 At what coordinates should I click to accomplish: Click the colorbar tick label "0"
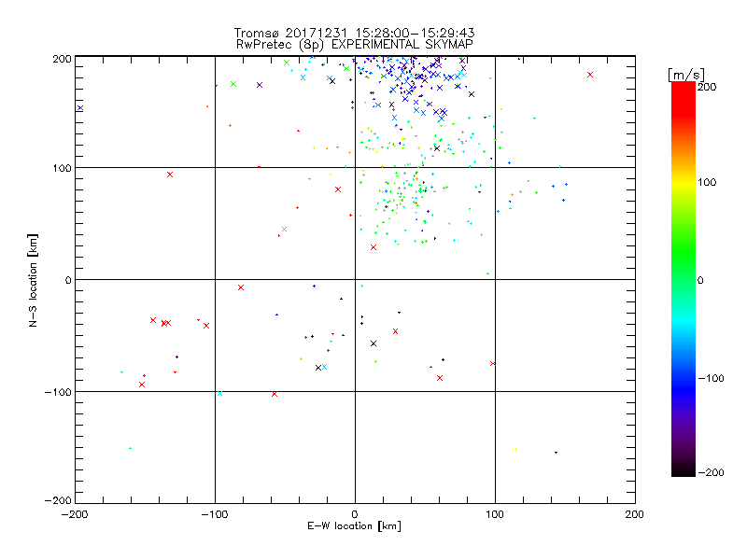click(700, 280)
